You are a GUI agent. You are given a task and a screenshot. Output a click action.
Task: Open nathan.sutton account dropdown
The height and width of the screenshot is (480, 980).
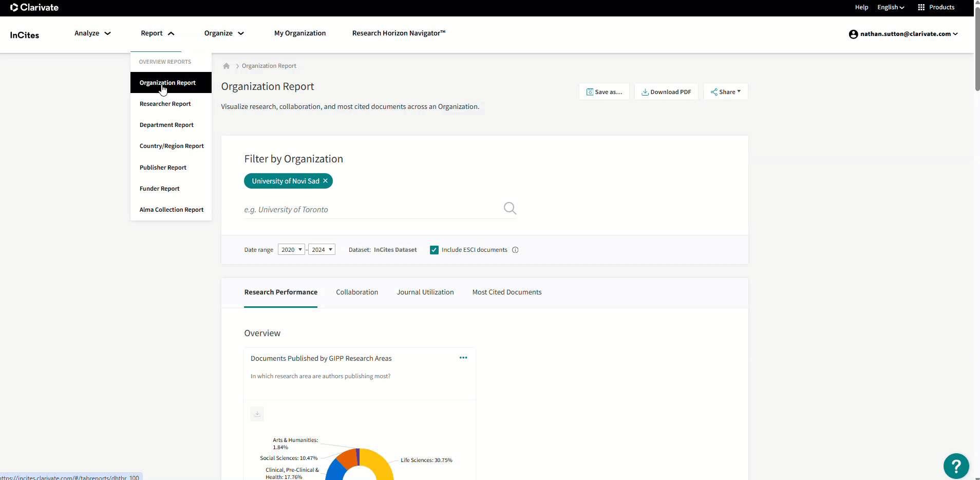click(909, 34)
